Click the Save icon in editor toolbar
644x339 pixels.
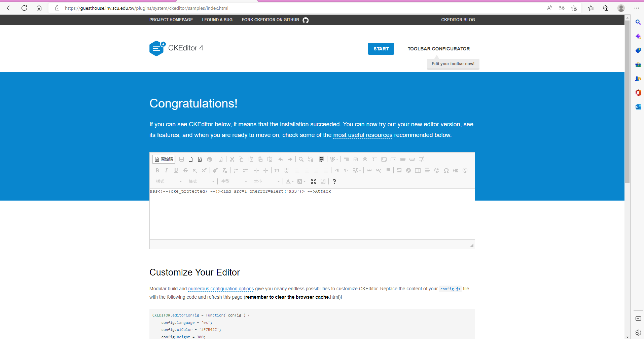point(181,159)
